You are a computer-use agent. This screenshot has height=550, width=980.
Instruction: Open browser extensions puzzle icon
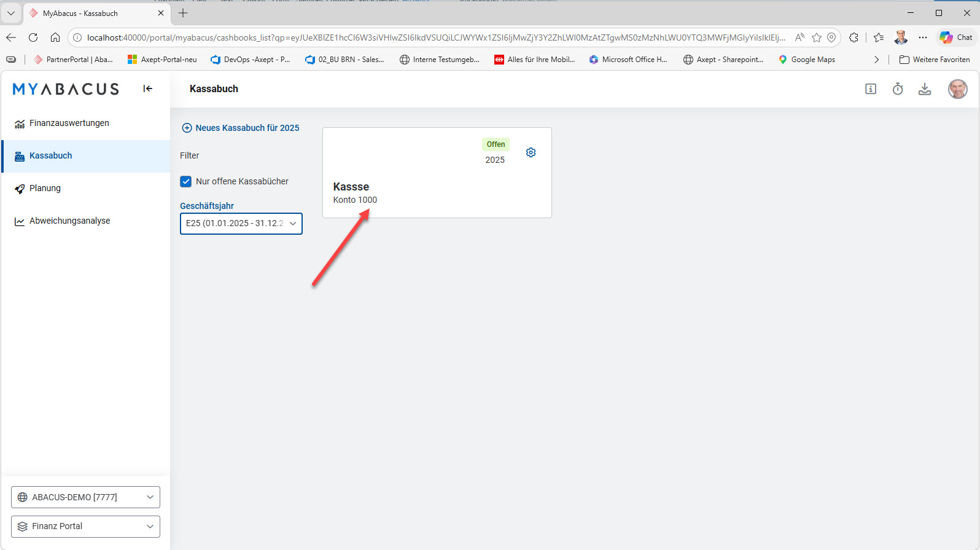pyautogui.click(x=854, y=37)
